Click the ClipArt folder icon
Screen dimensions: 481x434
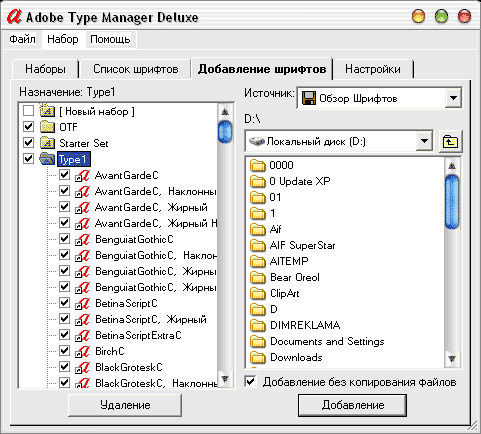(258, 293)
